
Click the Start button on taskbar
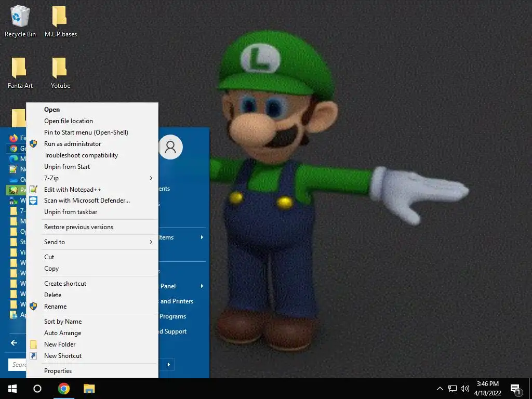(x=12, y=389)
